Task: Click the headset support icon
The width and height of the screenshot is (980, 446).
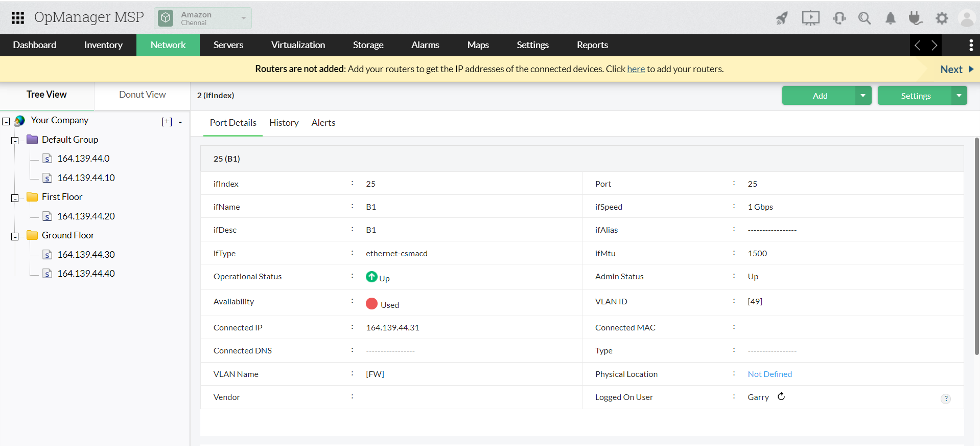Action: coord(839,18)
